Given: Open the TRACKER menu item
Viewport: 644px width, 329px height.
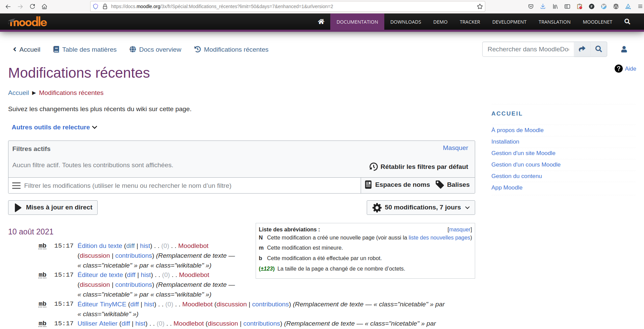Looking at the screenshot, I should 470,22.
